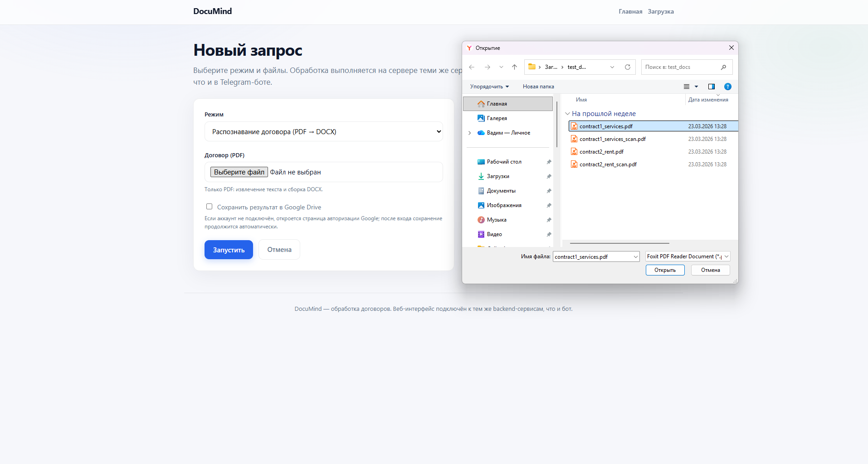
Task: Enable Сохранить результат в Google Drive checkbox
Action: click(209, 207)
